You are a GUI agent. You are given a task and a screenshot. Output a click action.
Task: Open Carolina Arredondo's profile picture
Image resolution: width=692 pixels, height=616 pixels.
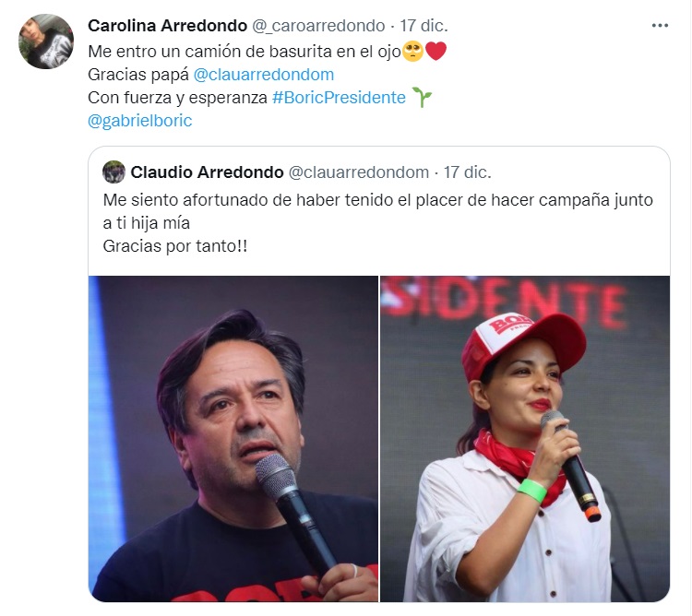click(x=46, y=41)
